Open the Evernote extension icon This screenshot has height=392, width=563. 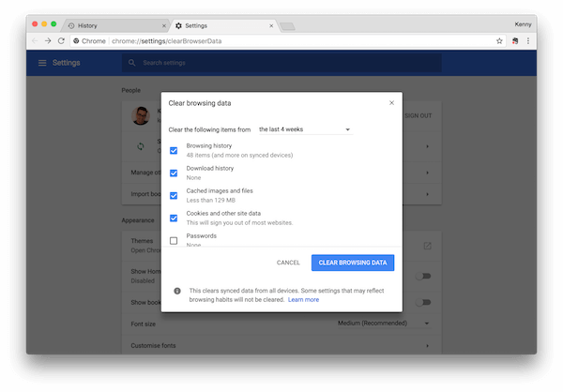[515, 41]
